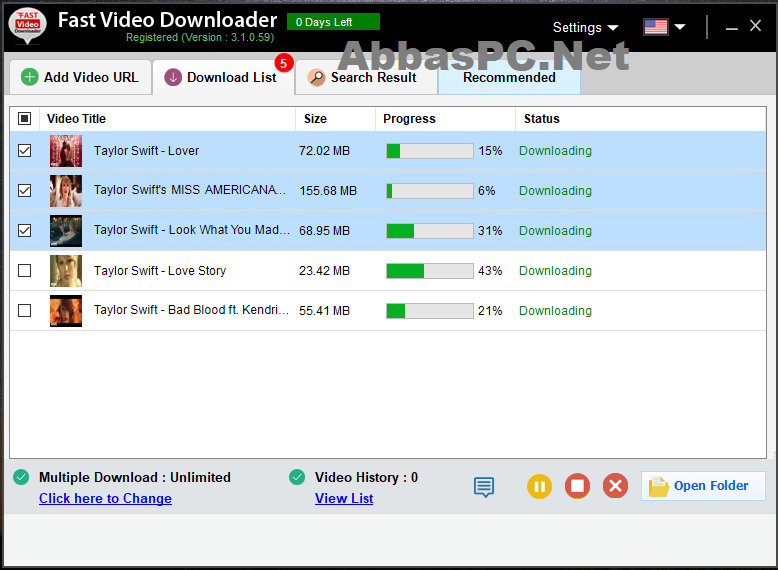Check the Taylor Swift - Love Story checkbox
This screenshot has height=570, width=778.
coord(24,270)
